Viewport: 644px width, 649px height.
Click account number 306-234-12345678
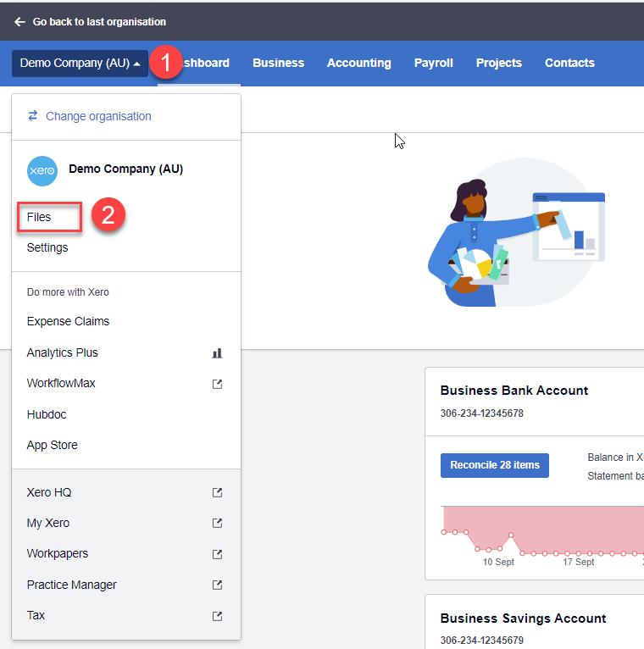click(x=482, y=413)
